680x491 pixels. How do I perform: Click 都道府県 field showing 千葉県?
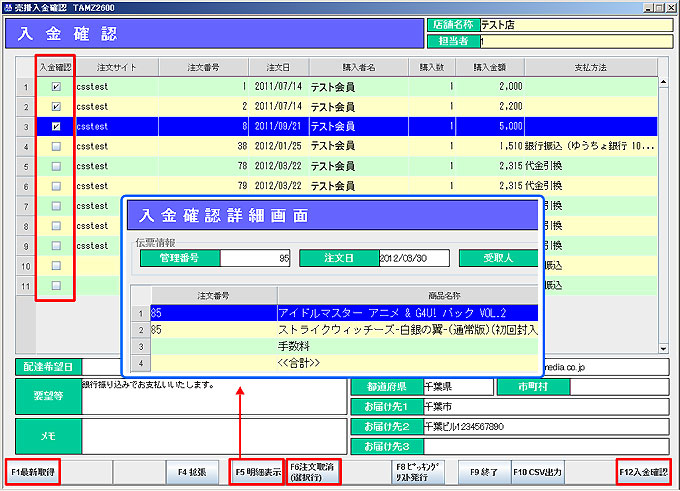pos(458,387)
